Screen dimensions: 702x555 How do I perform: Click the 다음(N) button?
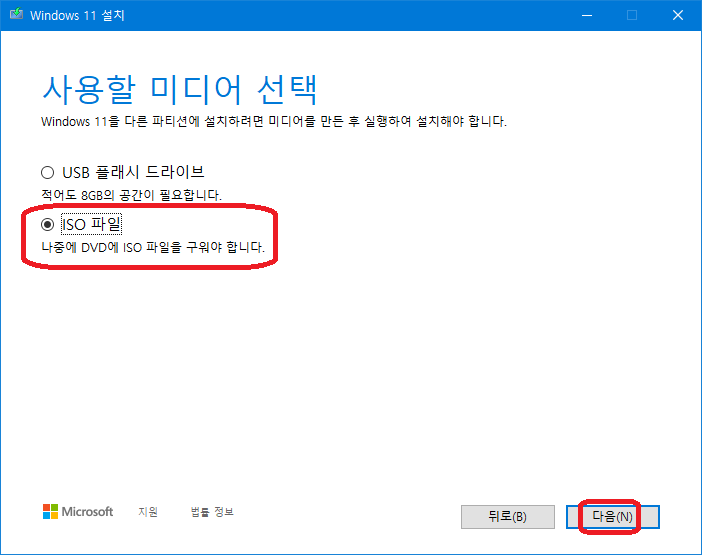[612, 517]
